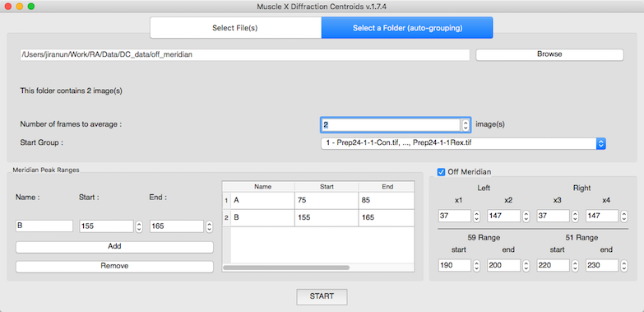Toggle the Off Meridian checkbox
Screen dimensions: 644x312
click(x=442, y=172)
